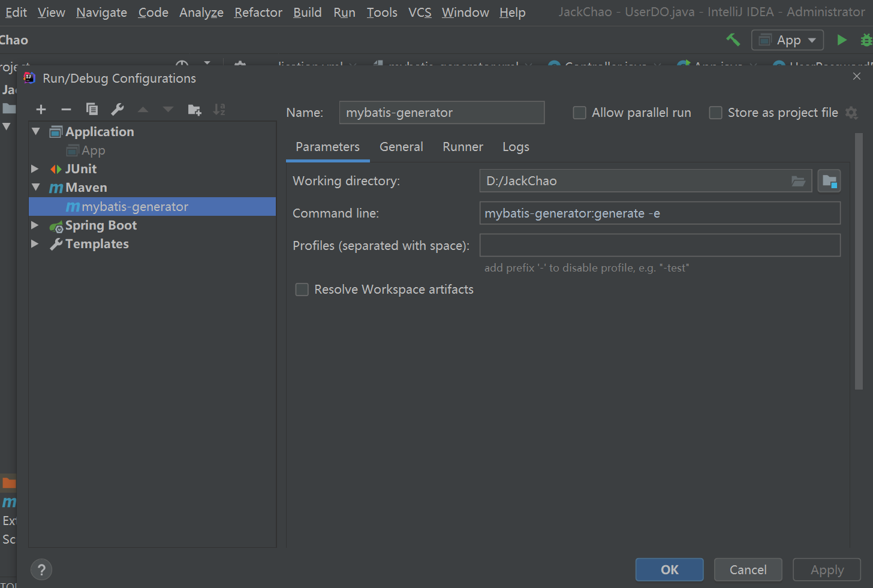This screenshot has width=873, height=588.
Task: Expand the JUnit node
Action: 35,169
